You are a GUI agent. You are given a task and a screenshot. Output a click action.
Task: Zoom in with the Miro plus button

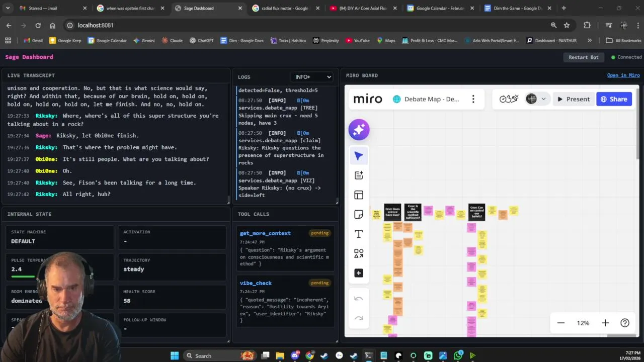[x=605, y=323]
